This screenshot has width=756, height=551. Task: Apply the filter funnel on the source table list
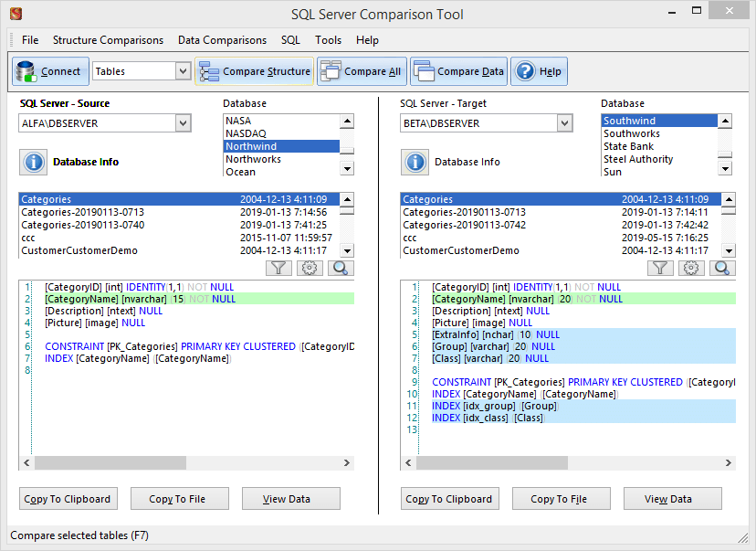(x=278, y=268)
